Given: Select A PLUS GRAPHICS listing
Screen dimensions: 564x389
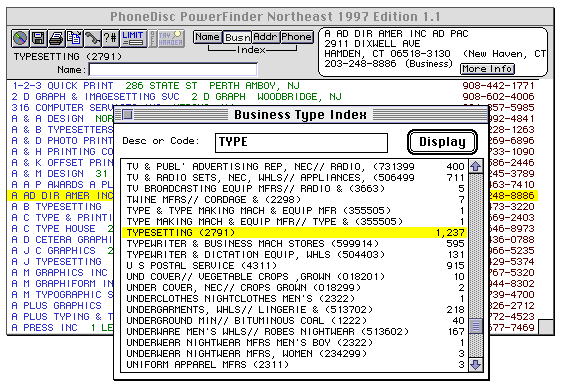Looking at the screenshot, I should pyautogui.click(x=61, y=306).
